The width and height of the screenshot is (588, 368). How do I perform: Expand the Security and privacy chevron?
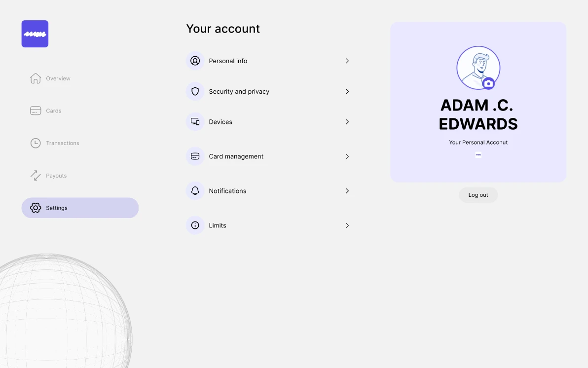347,92
